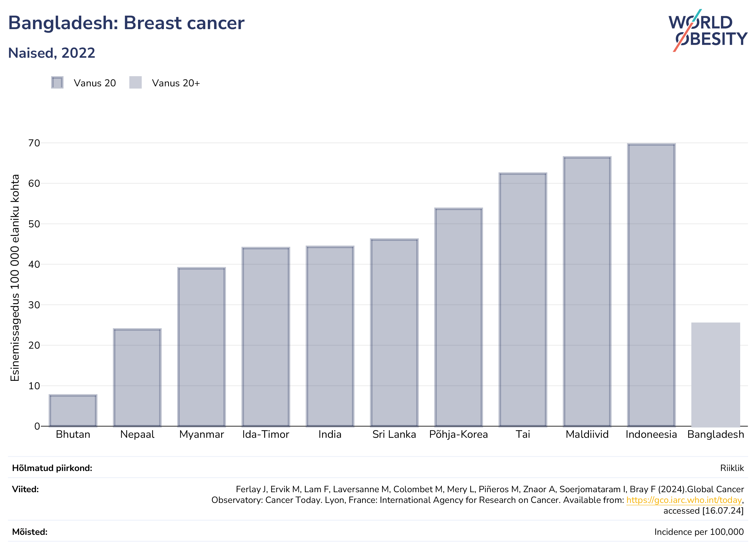Click the y-axis title Esinemissagedus
The width and height of the screenshot is (756, 555).
pos(15,278)
